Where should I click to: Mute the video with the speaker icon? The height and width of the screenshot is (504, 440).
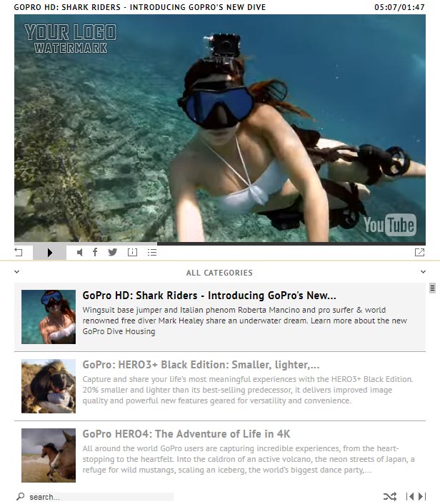(79, 252)
